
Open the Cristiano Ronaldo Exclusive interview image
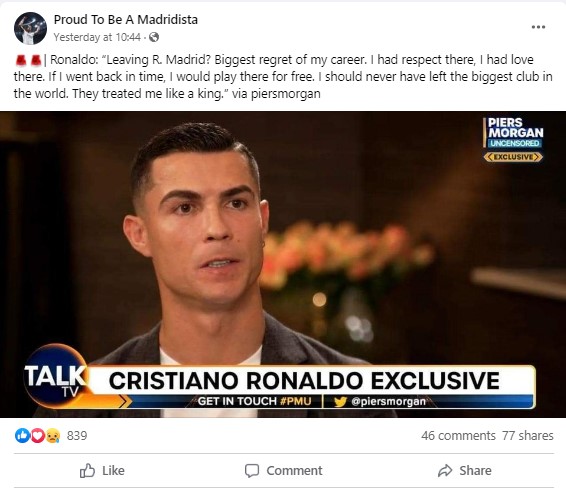[283, 265]
